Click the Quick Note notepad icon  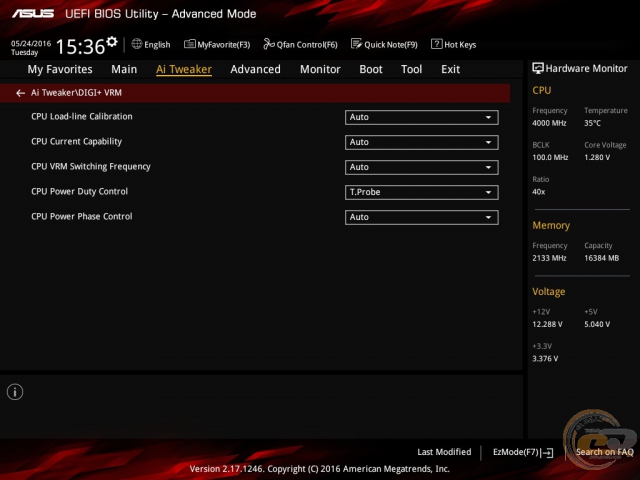356,44
